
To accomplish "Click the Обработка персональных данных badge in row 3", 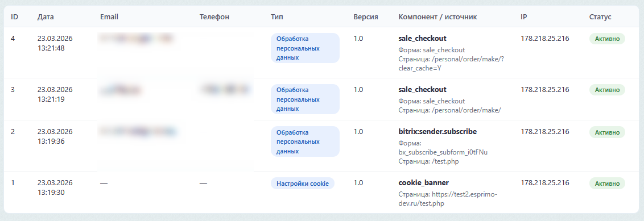I will 305,99.
